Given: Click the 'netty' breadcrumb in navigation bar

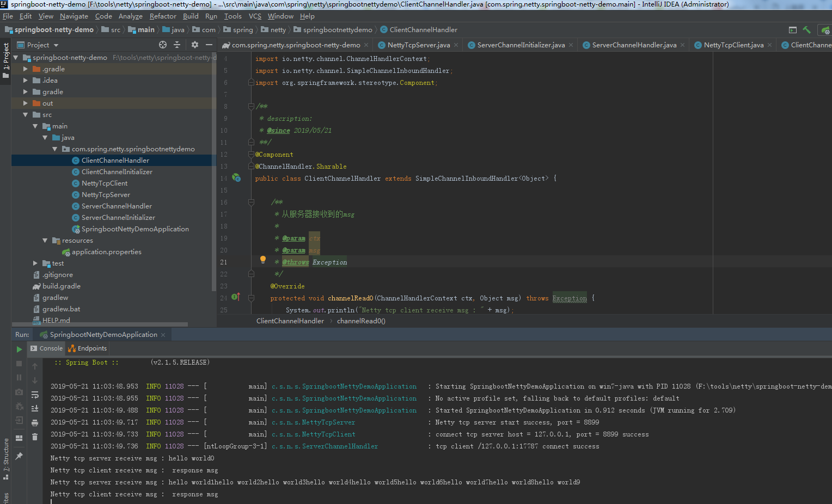Looking at the screenshot, I should pos(274,30).
